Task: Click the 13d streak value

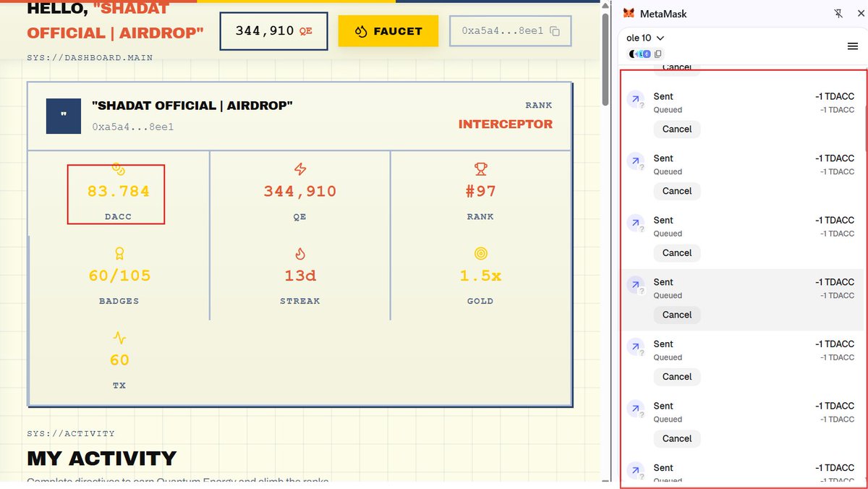Action: coord(300,276)
